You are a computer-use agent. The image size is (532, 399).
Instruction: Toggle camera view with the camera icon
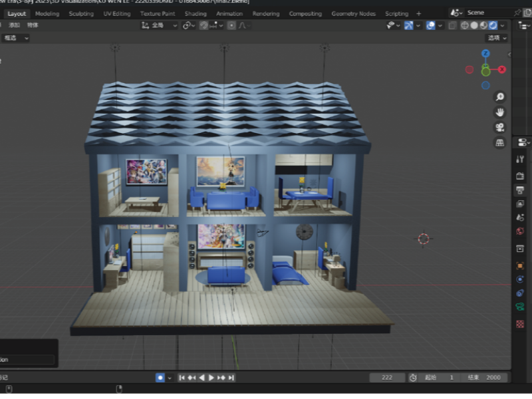click(499, 128)
